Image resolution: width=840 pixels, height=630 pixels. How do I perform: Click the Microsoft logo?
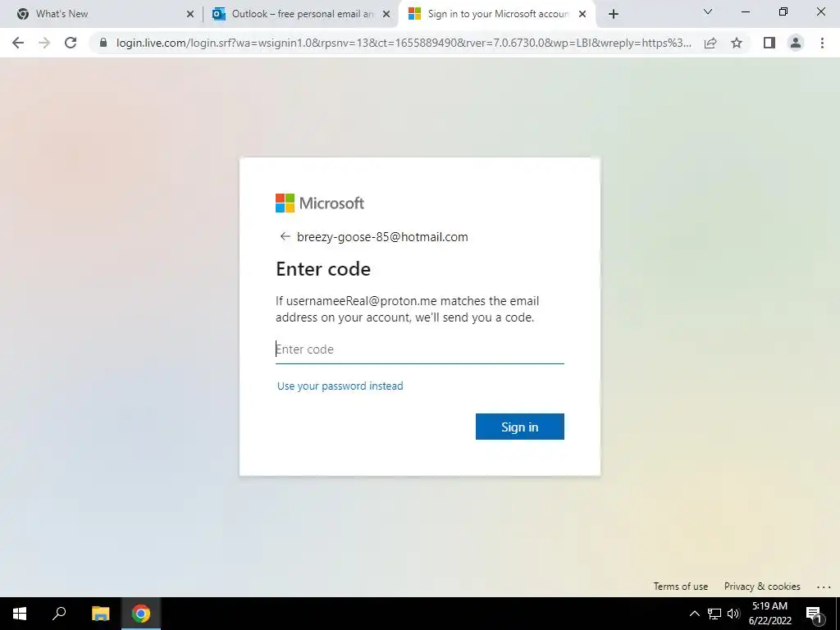[x=320, y=203]
